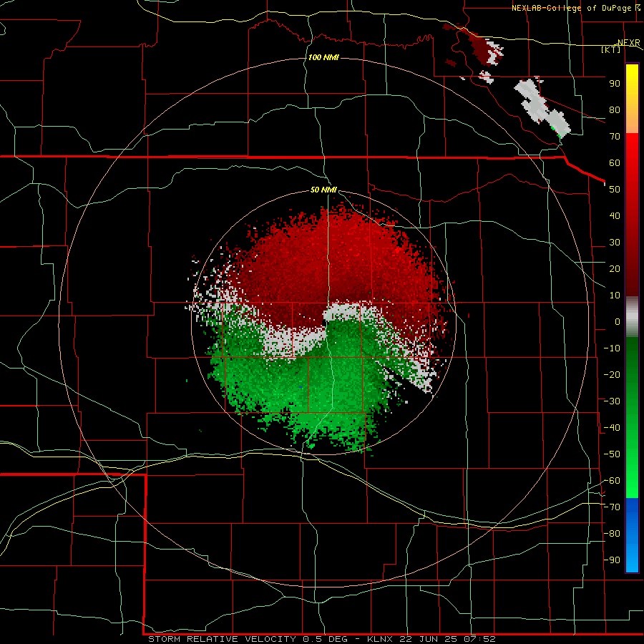The width and height of the screenshot is (644, 644).
Task: Click the NEXR label above the scale
Action: pos(629,42)
